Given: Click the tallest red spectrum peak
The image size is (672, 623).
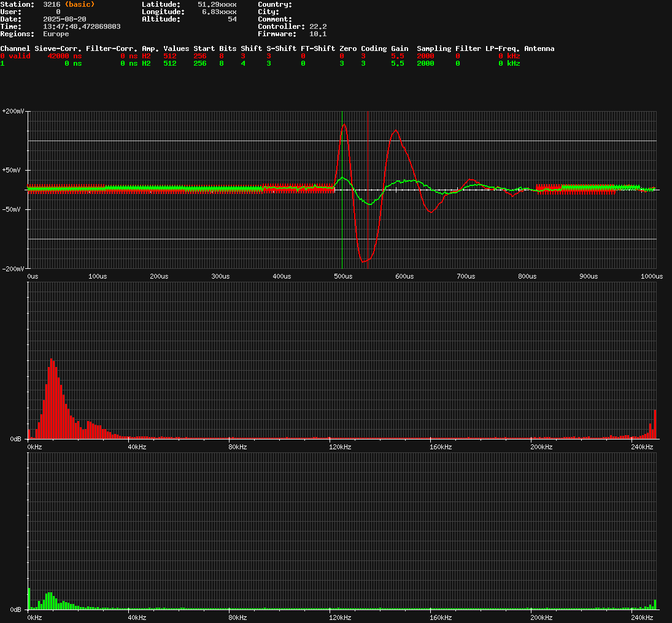Looking at the screenshot, I should 52,360.
